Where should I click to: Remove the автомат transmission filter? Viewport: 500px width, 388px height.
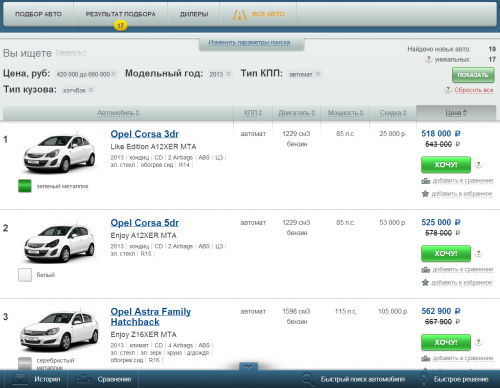pyautogui.click(x=318, y=74)
